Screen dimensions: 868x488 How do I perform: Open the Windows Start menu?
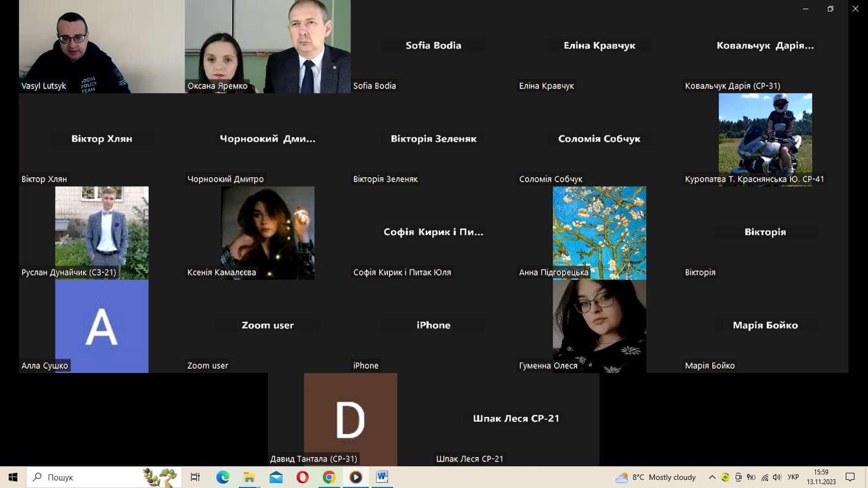(x=13, y=477)
